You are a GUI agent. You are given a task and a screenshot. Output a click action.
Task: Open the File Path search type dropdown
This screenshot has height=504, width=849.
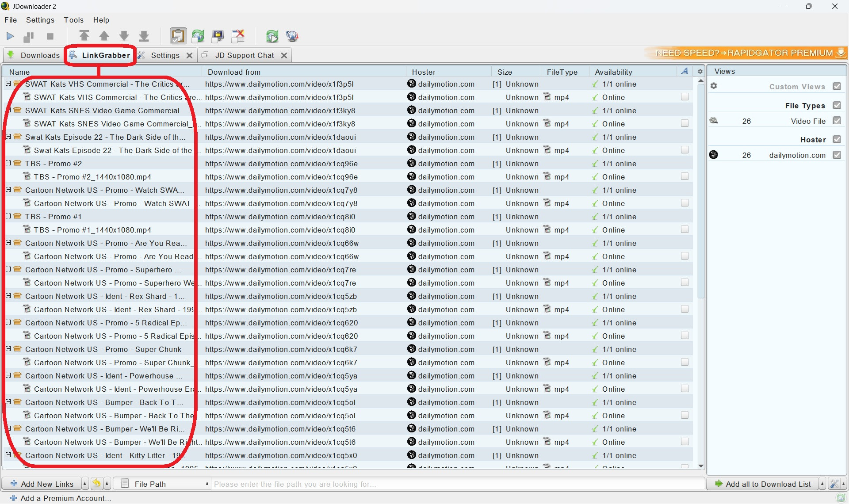click(x=207, y=484)
